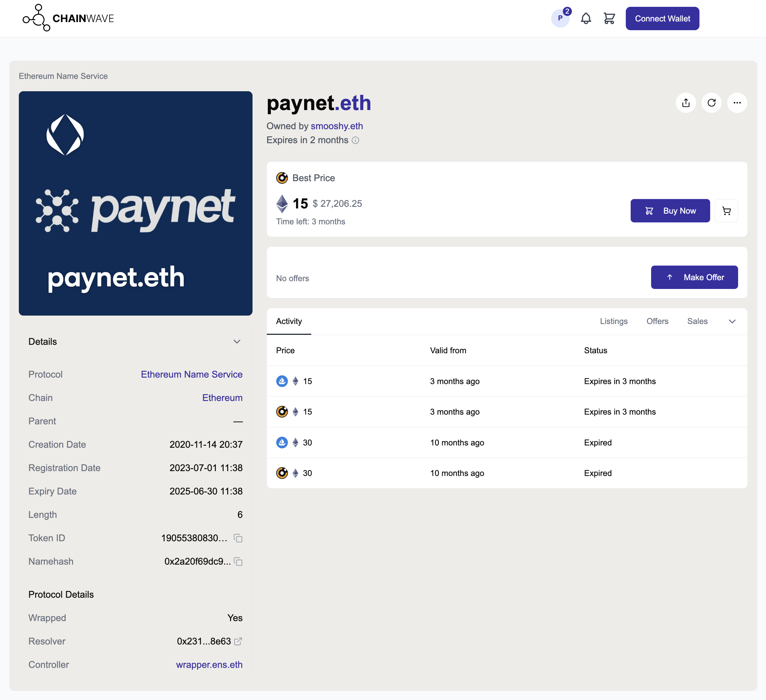
Task: Copy the Token ID value
Action: pyautogui.click(x=238, y=538)
